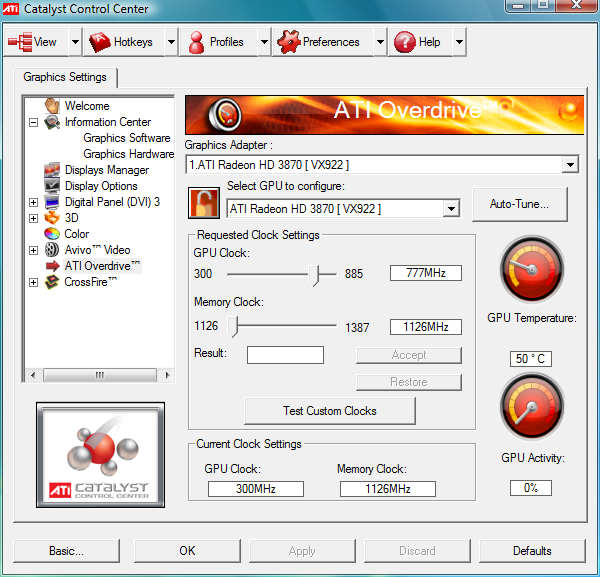Open the Hotkeys dropdown arrow

click(x=171, y=42)
